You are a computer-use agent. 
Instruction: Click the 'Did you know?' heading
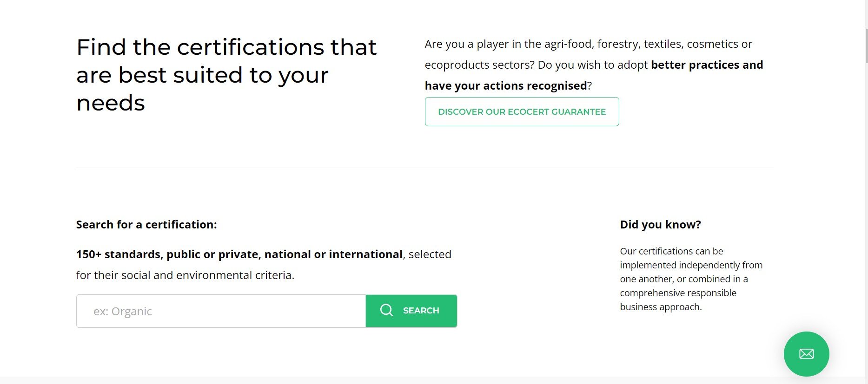click(x=660, y=225)
